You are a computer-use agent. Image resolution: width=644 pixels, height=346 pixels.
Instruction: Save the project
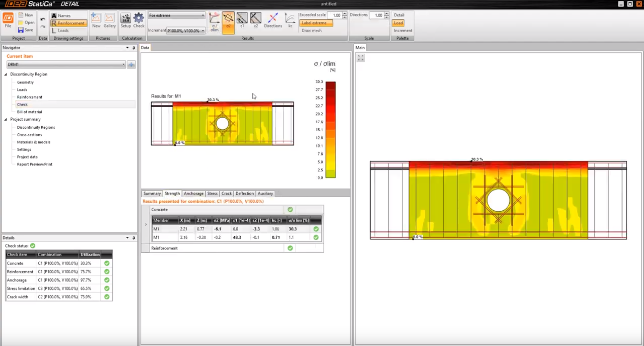26,30
